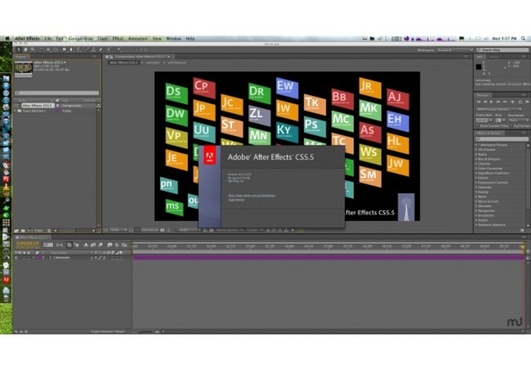The height and width of the screenshot is (370, 531).
Task: Open the RAM Preview Options dropdown
Action: 499,109
